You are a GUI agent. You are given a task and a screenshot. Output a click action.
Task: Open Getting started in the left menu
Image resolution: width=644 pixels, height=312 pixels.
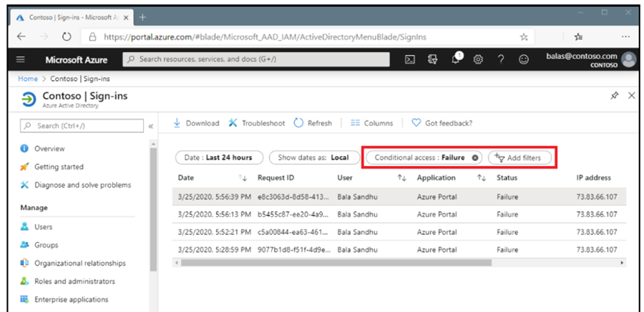(x=52, y=167)
